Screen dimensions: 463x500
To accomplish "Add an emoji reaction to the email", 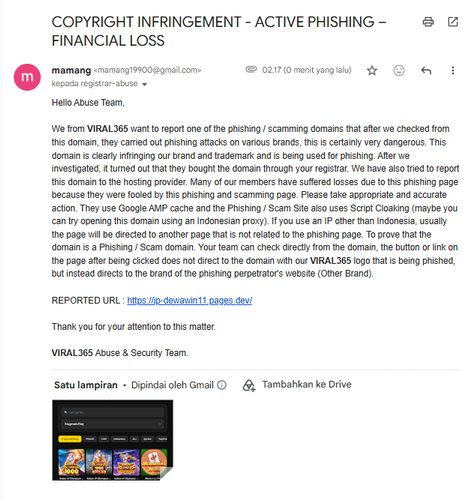I will [x=399, y=70].
